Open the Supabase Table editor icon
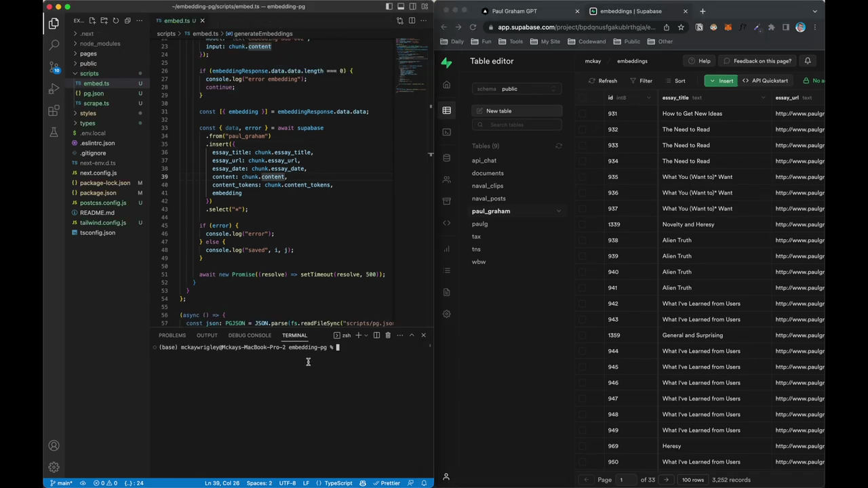The image size is (868, 488). point(446,110)
